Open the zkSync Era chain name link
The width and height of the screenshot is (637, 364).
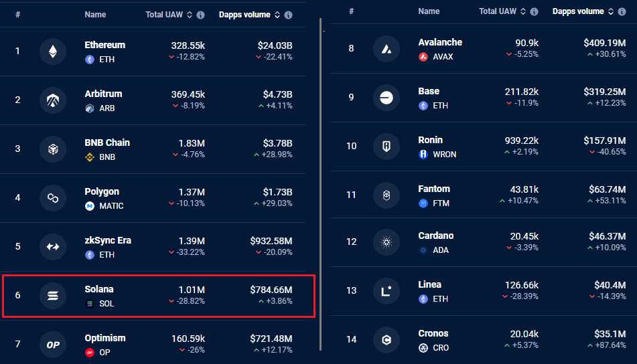point(108,240)
